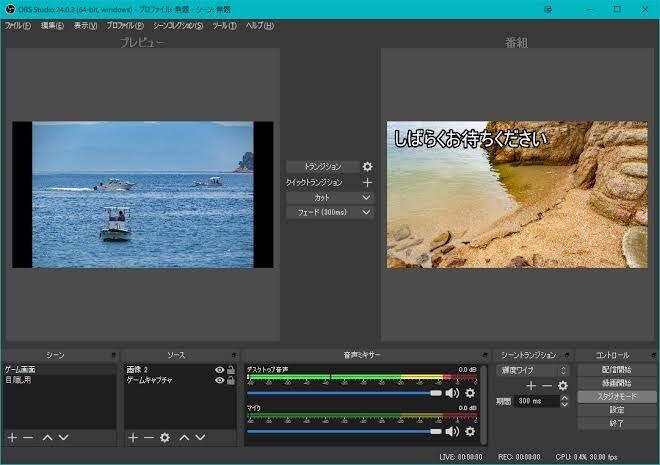Toggle スタジオモード off
Image resolution: width=660 pixels, height=465 pixels.
tap(617, 396)
